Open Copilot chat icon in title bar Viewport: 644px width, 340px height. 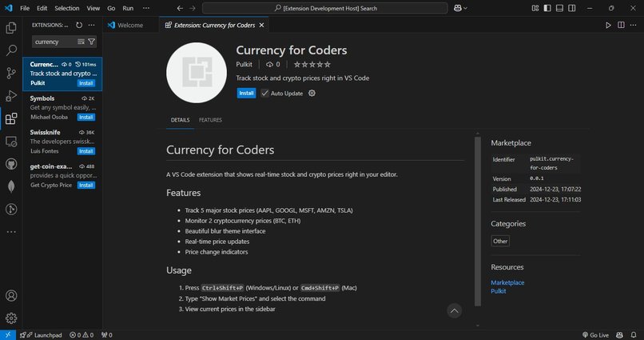click(x=458, y=8)
